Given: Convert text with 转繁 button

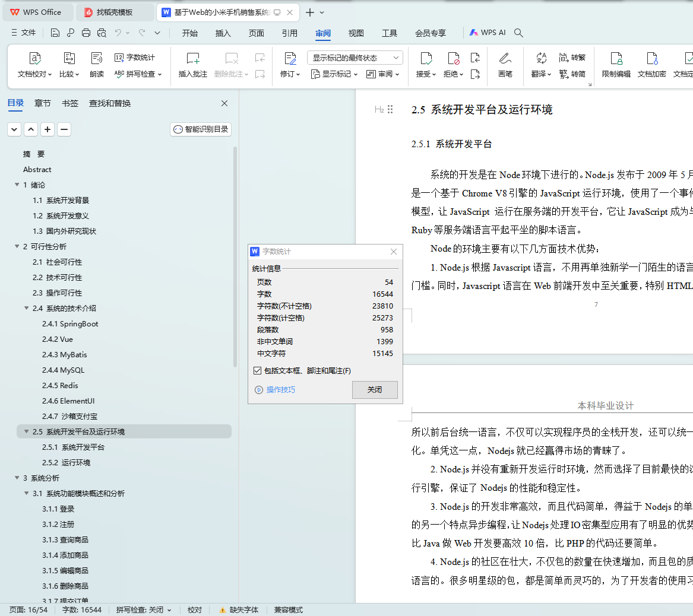Looking at the screenshot, I should pos(572,58).
